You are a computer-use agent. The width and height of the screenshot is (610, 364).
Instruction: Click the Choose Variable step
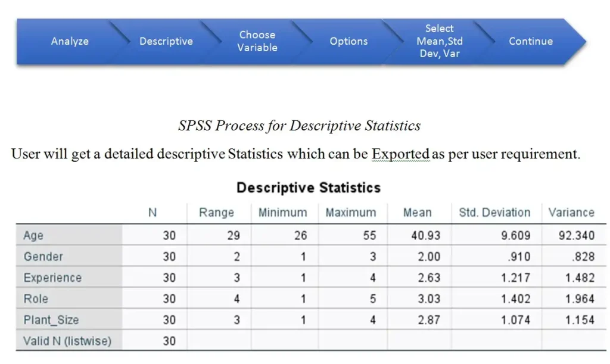click(x=257, y=41)
